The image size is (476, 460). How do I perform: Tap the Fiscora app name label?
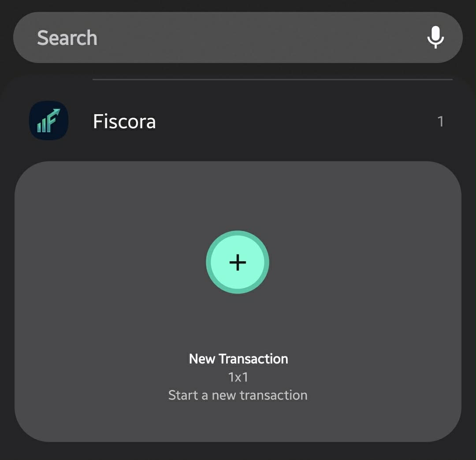click(124, 122)
